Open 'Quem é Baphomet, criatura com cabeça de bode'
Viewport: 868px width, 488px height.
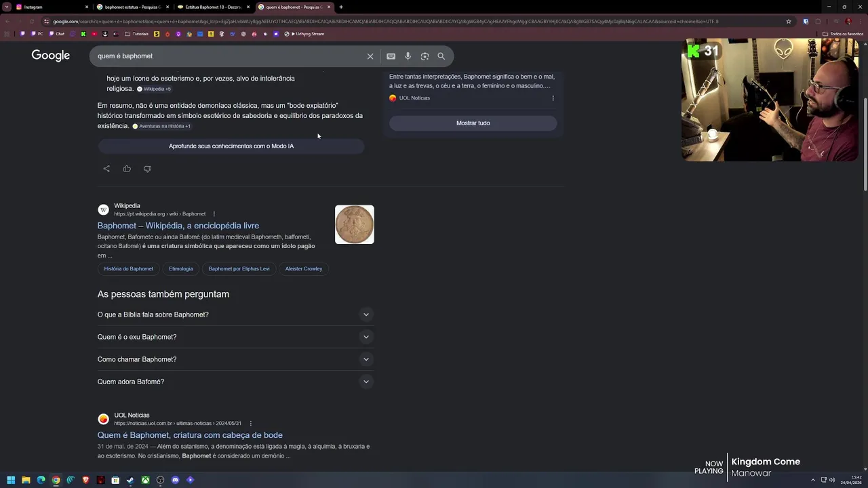[x=190, y=435]
